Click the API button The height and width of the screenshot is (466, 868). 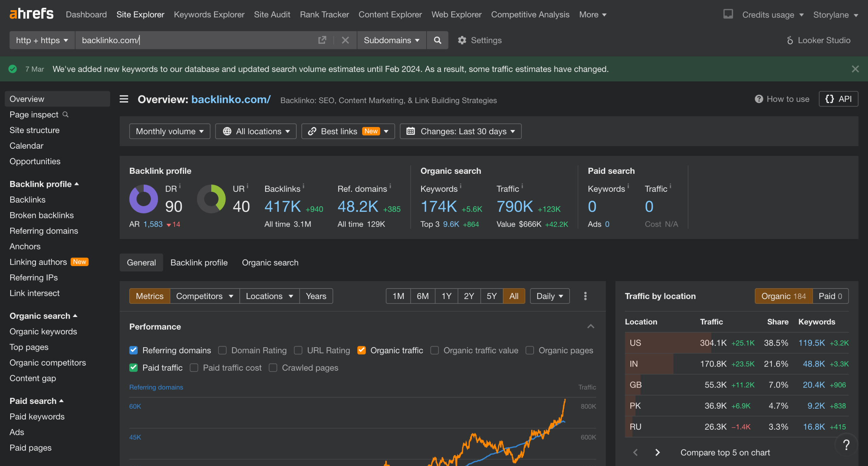point(839,99)
